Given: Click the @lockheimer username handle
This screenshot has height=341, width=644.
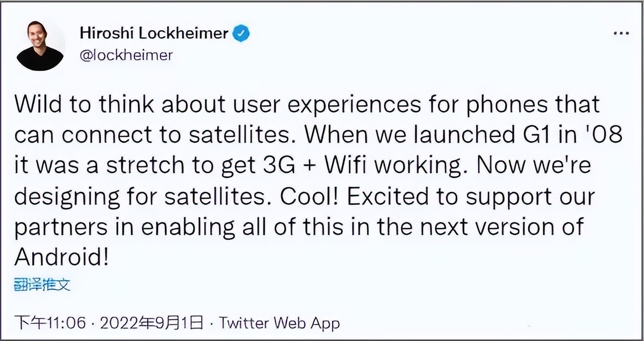Looking at the screenshot, I should 126,55.
